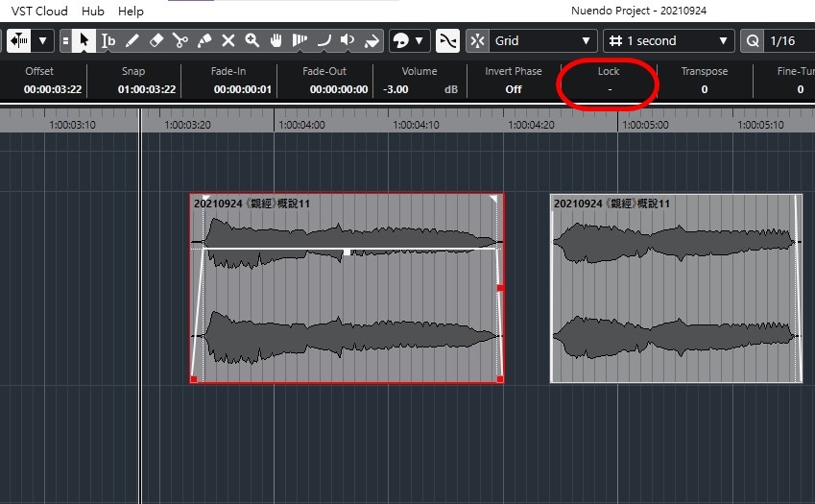815x504 pixels.
Task: Select the Draw pencil tool
Action: tap(132, 40)
